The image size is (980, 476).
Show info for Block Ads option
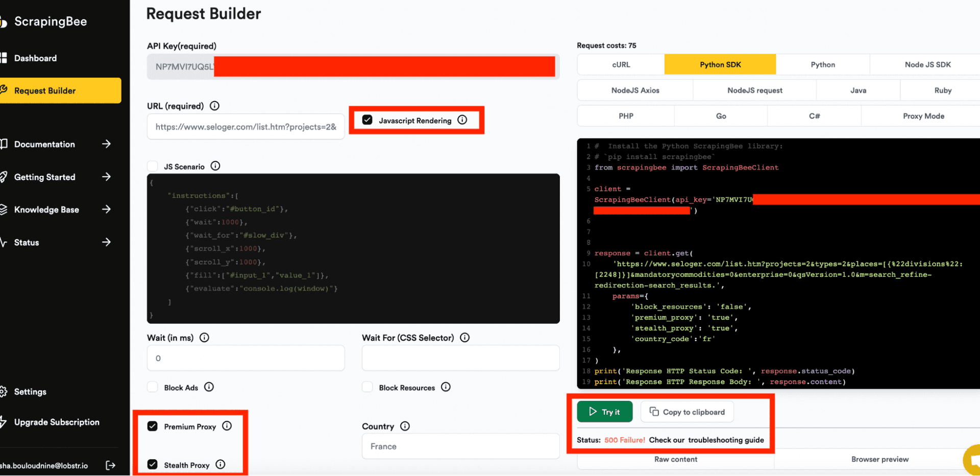209,387
